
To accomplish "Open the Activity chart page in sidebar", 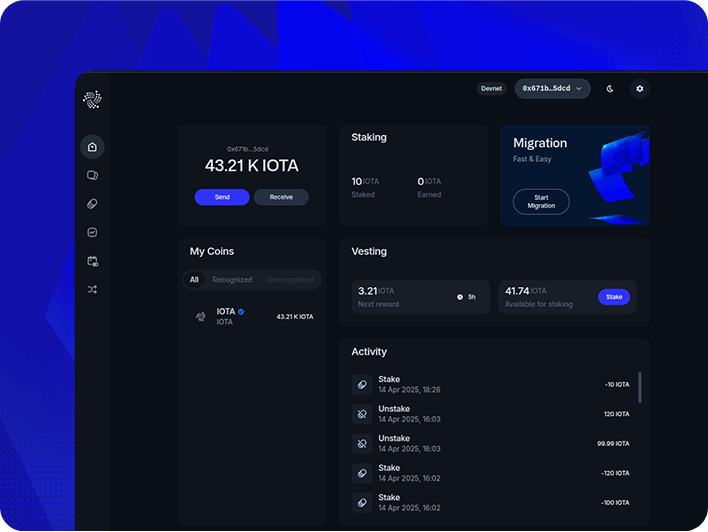I will click(92, 232).
